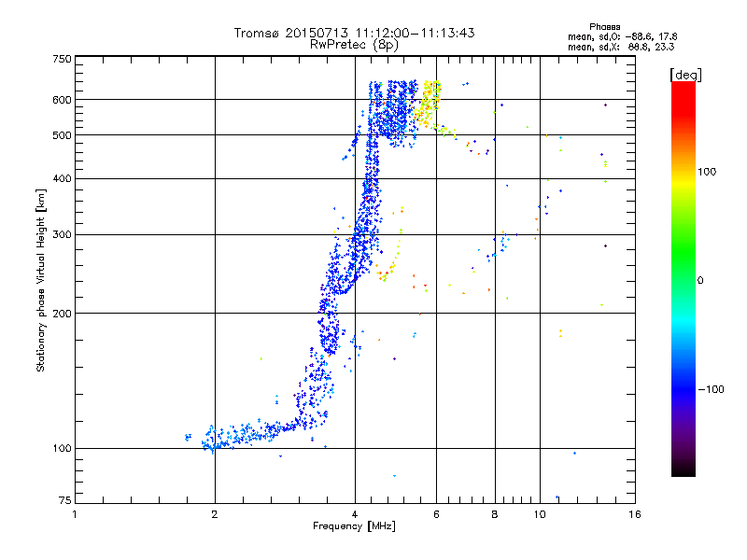Click x-axis tick label "1"

(x=75, y=514)
